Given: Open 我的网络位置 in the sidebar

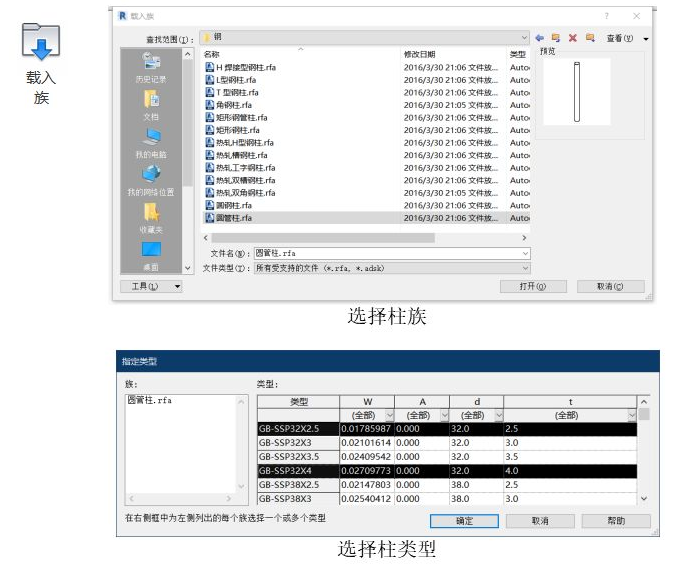Looking at the screenshot, I should point(151,180).
